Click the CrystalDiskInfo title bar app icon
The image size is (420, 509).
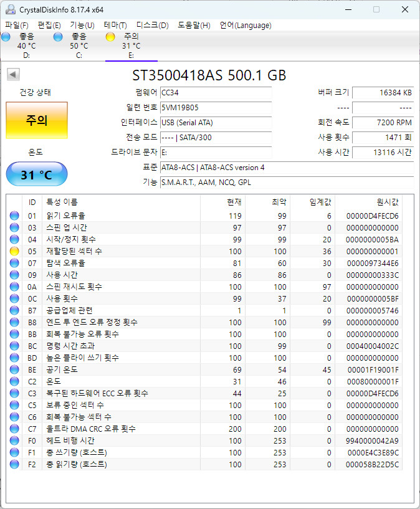[11, 9]
